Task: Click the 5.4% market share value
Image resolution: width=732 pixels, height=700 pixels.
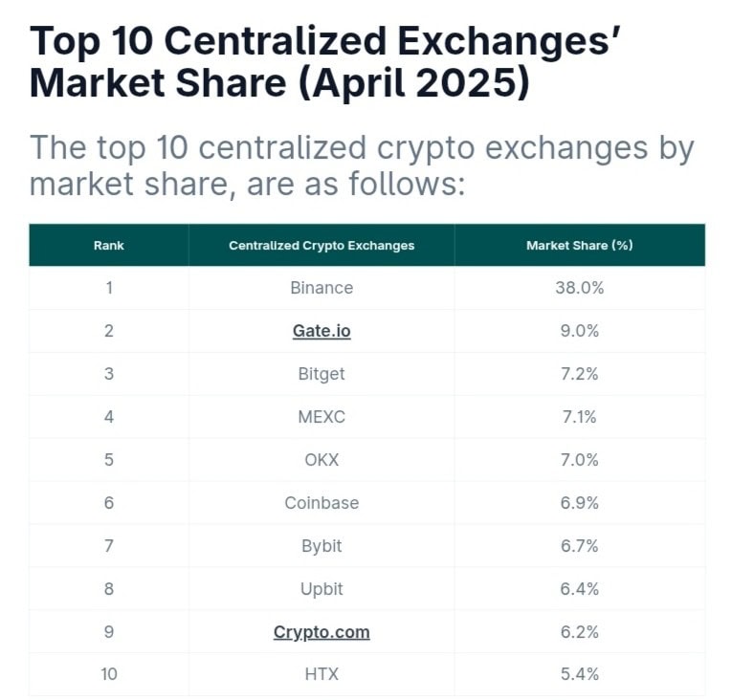Action: (579, 674)
